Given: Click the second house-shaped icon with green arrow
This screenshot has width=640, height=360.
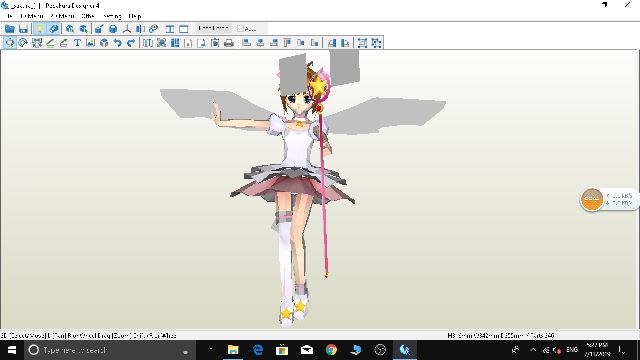Looking at the screenshot, I should pos(83,29).
